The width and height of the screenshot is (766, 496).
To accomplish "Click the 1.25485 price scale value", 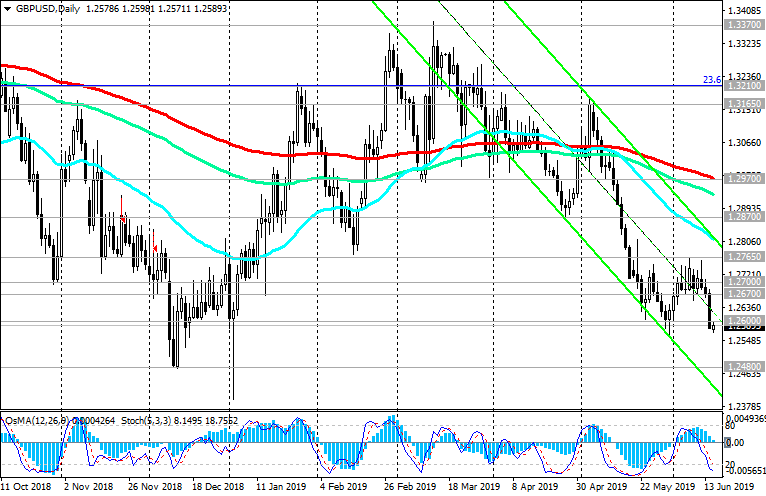I will pos(745,341).
